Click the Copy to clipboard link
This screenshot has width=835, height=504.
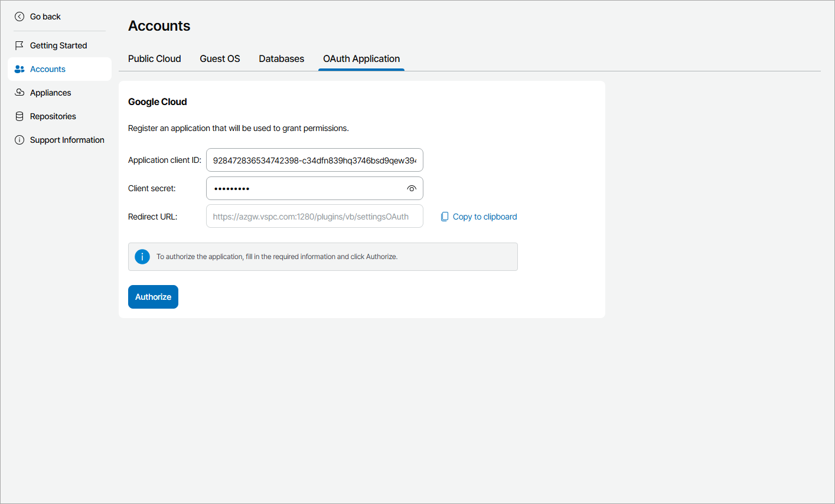pos(485,217)
